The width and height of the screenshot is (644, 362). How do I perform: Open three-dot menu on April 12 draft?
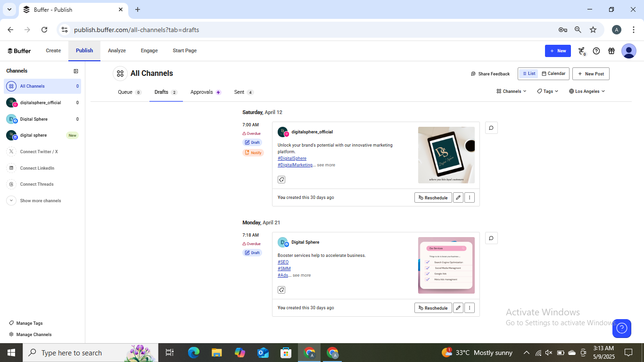[470, 197]
